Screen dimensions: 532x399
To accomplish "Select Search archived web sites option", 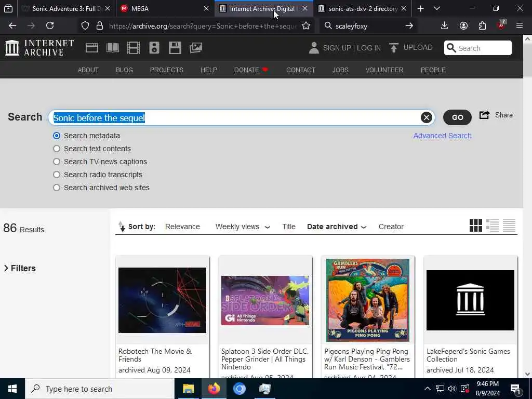I will [x=57, y=188].
